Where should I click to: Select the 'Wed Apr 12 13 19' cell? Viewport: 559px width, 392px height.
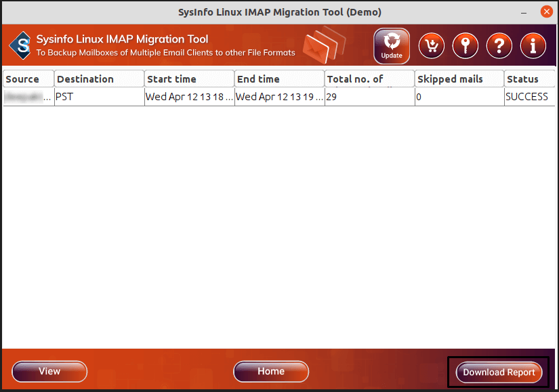pos(280,97)
